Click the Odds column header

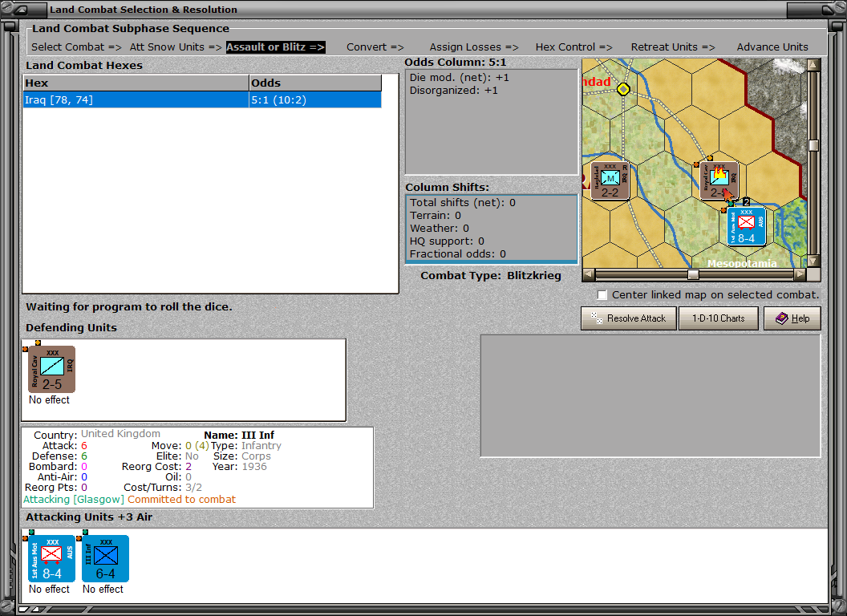pyautogui.click(x=315, y=83)
